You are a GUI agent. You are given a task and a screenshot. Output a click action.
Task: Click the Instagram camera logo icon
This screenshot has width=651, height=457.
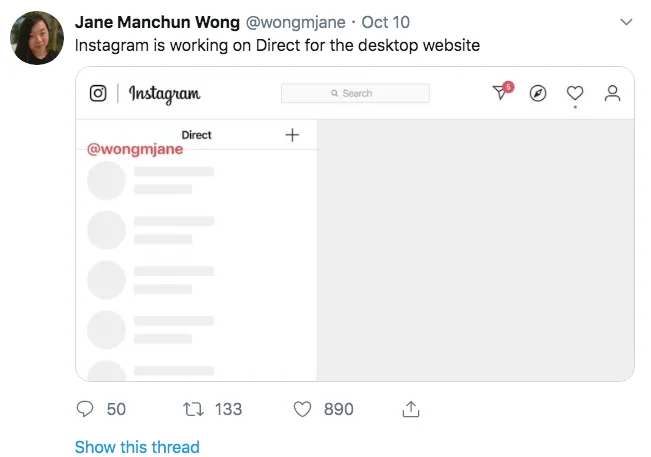tap(98, 93)
